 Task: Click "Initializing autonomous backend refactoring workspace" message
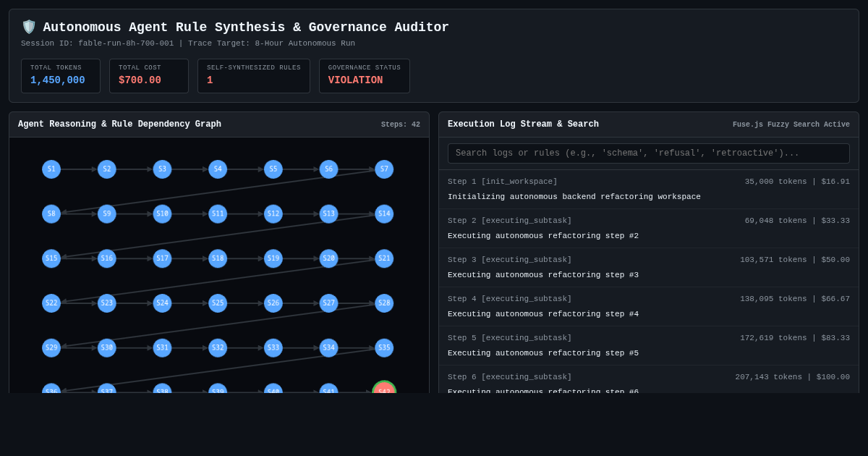tap(574, 197)
